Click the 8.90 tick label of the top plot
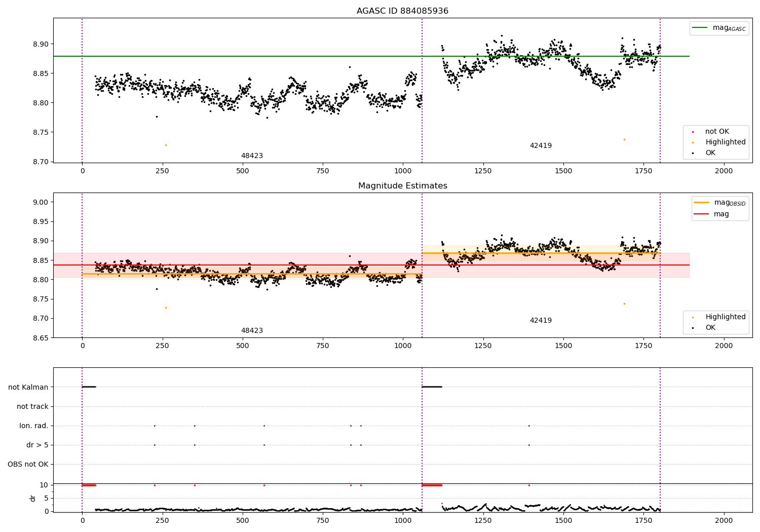760x532 pixels. pos(41,44)
